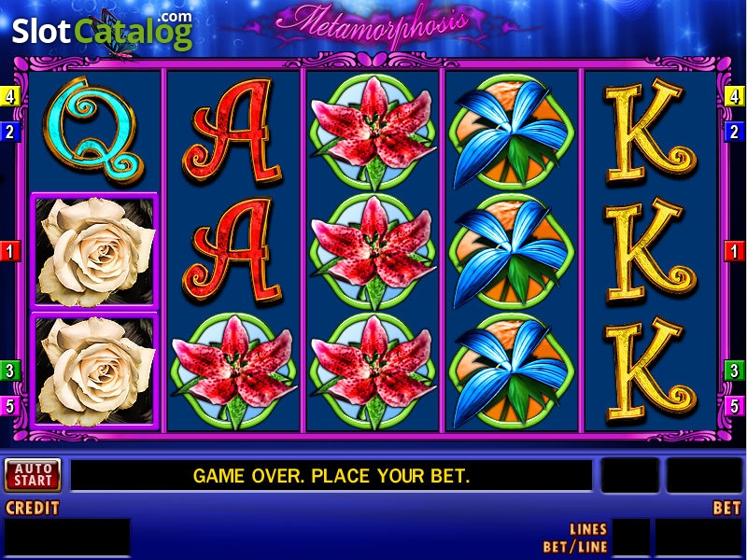This screenshot has height=560, width=747.
Task: Select magenta payline 5 marker on left
Action: (9, 406)
